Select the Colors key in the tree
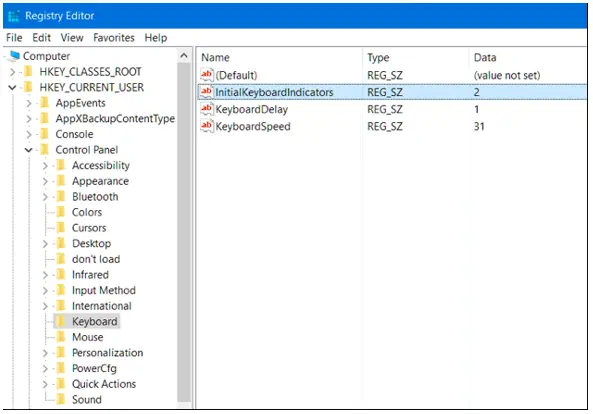This screenshot has width=593, height=414. (x=87, y=212)
